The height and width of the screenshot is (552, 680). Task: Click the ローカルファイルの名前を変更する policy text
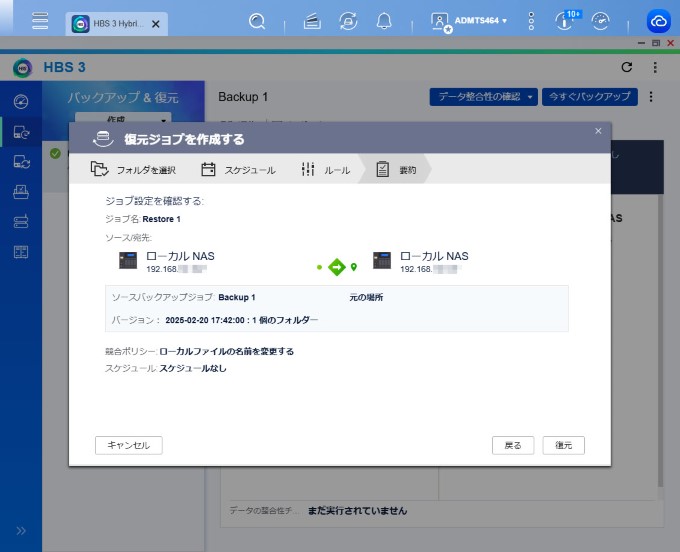[226, 351]
